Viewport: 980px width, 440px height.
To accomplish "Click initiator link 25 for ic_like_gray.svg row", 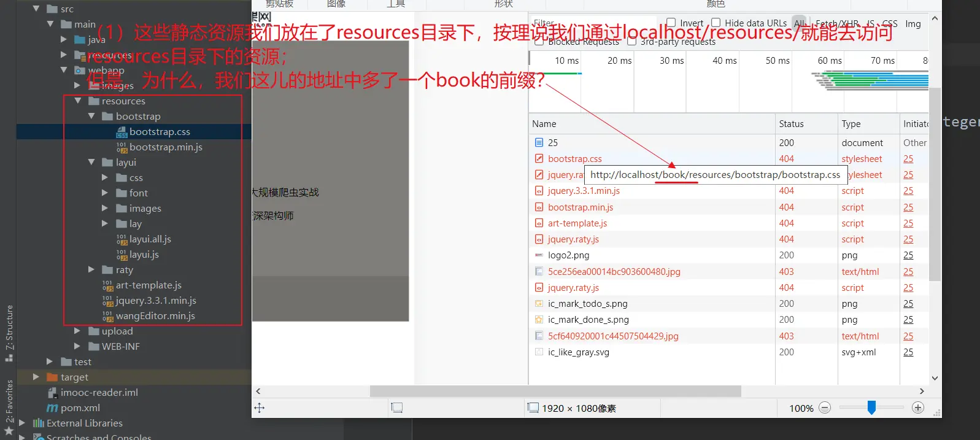I will point(908,352).
